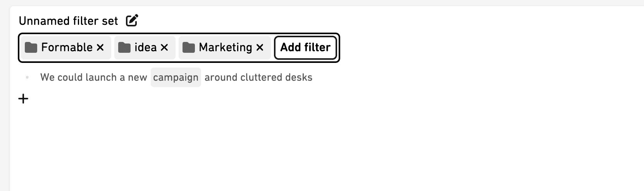The height and width of the screenshot is (191, 644).
Task: Remove the Formable filter with its X
Action: click(100, 47)
